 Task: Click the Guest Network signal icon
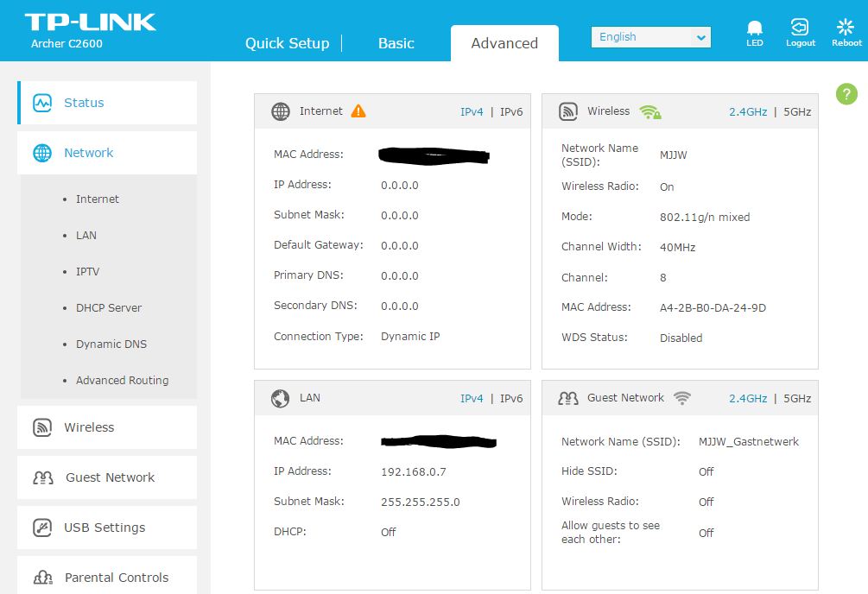682,398
